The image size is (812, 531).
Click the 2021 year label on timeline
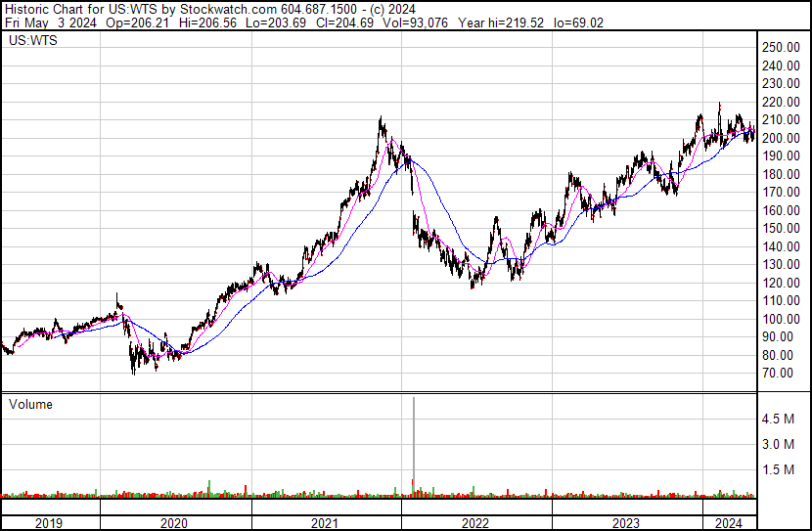coord(325,523)
